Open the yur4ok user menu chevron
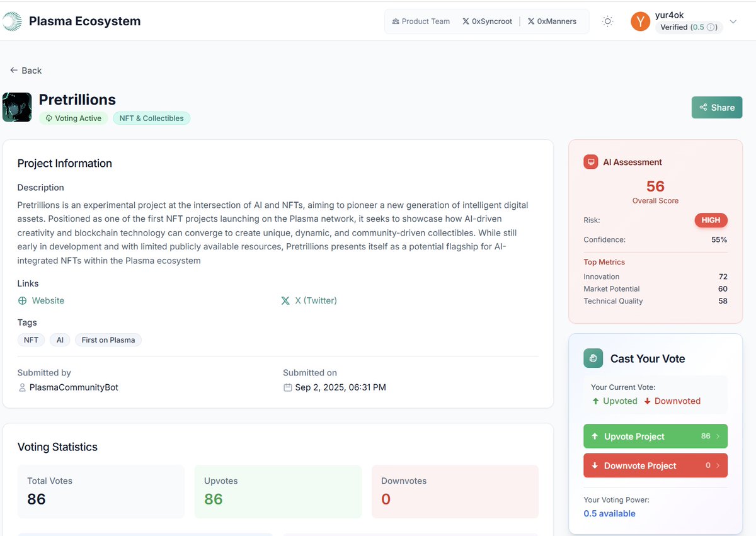 [x=733, y=21]
